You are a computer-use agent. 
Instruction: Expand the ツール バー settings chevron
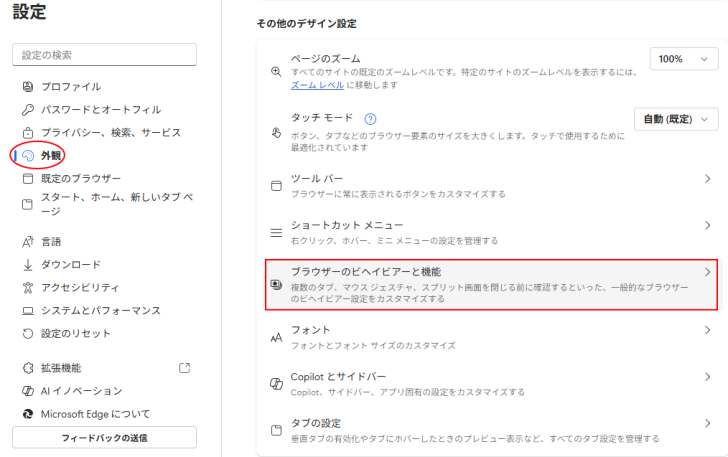[707, 179]
